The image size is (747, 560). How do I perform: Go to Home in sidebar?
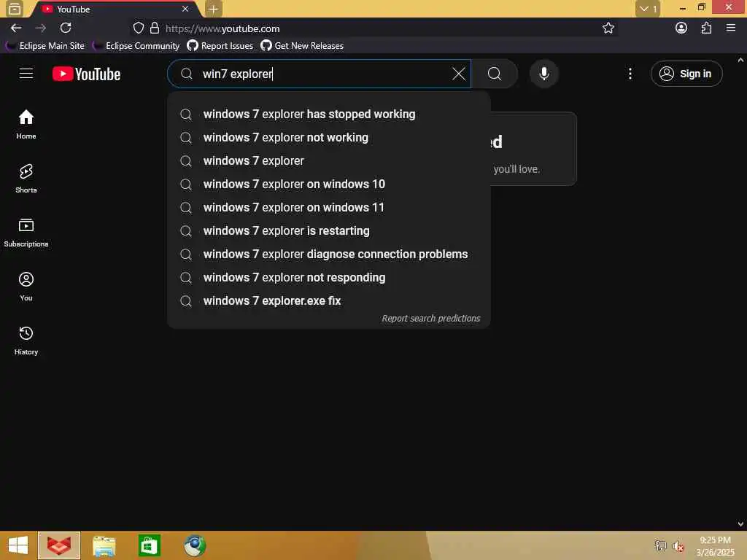[26, 124]
